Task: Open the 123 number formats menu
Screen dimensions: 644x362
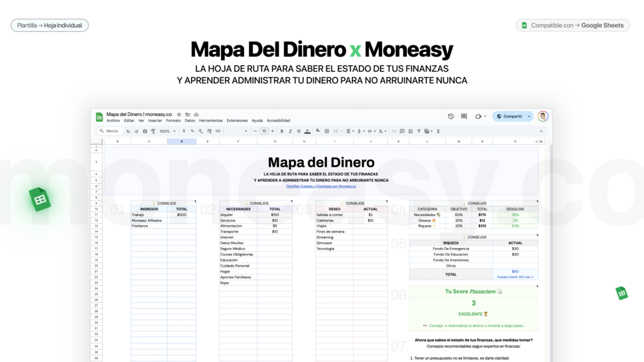Action: coord(218,131)
